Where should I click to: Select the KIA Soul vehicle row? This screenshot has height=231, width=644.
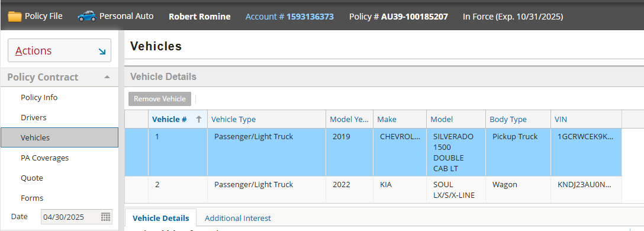(x=373, y=190)
